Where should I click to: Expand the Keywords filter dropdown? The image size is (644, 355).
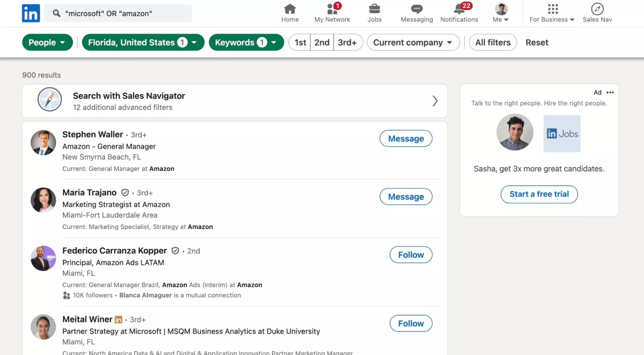(x=246, y=42)
